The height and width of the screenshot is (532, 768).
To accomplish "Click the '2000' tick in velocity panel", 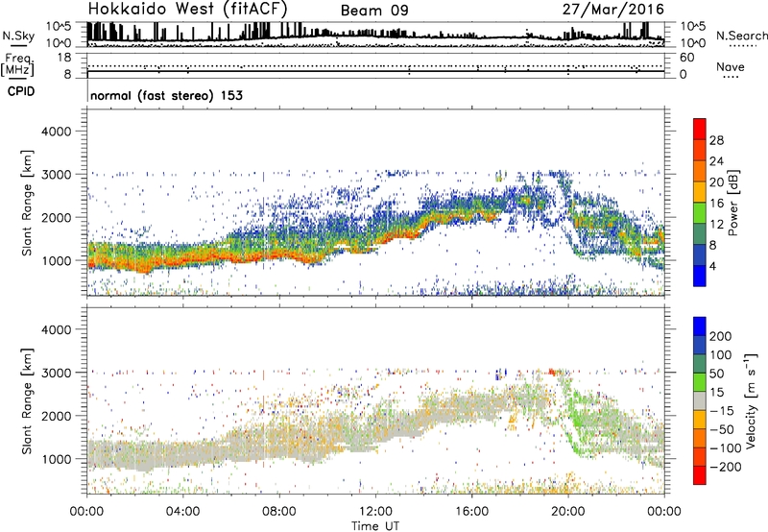I will click(57, 416).
